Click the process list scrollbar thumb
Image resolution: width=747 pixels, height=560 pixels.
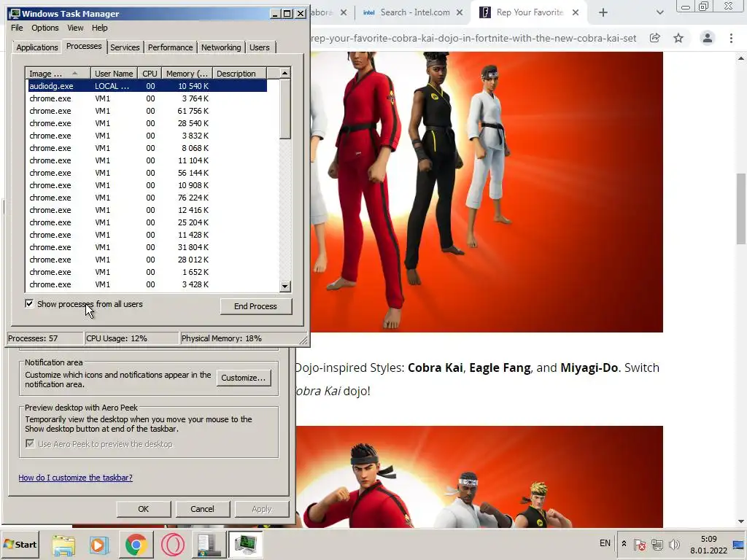(285, 109)
